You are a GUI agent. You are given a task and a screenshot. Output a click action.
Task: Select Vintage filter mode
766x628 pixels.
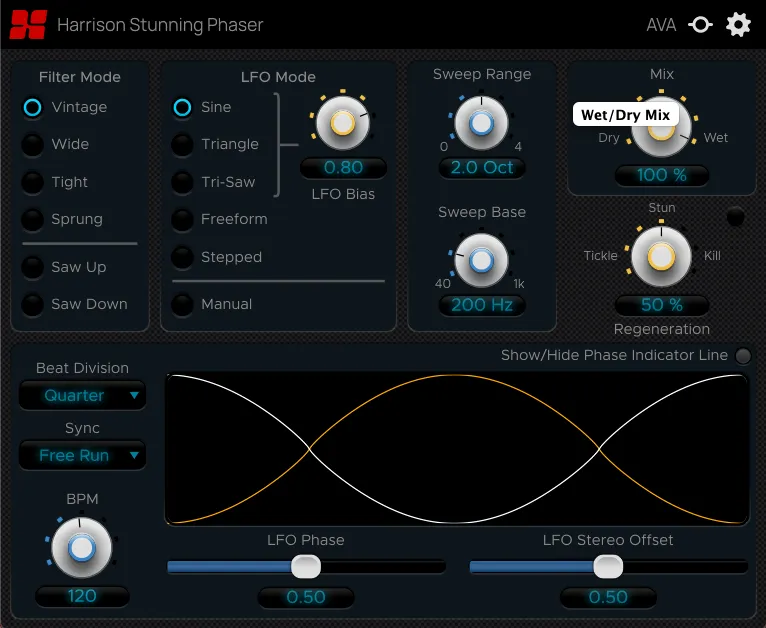coord(33,107)
